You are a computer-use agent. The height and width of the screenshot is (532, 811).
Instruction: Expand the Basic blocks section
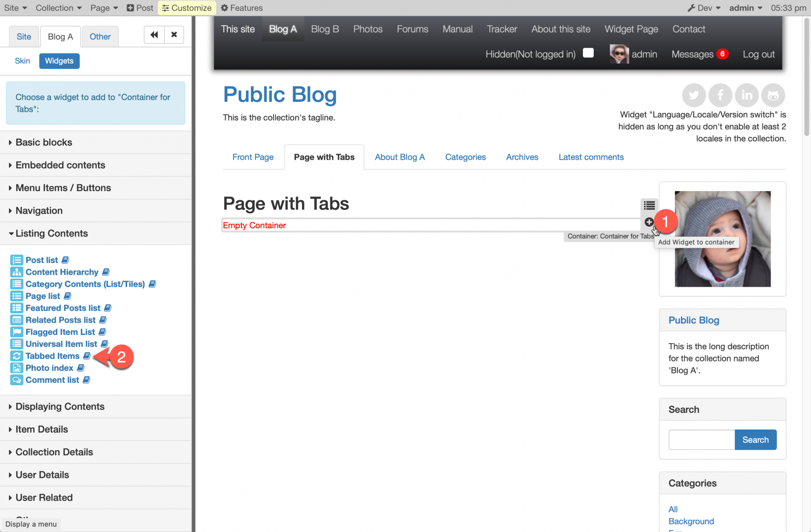tap(43, 142)
